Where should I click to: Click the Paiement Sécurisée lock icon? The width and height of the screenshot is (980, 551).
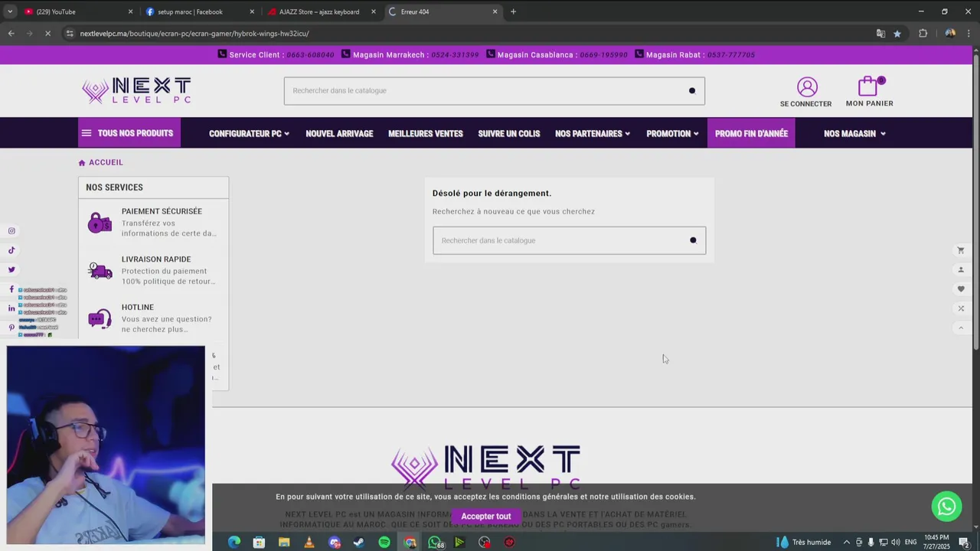[x=100, y=223]
